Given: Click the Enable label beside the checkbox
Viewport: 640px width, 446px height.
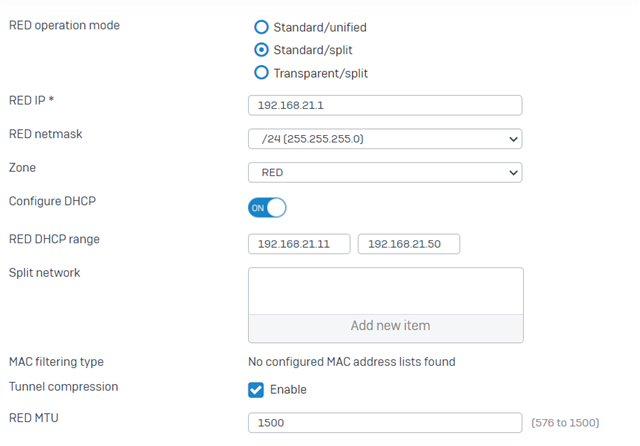Looking at the screenshot, I should pos(288,390).
